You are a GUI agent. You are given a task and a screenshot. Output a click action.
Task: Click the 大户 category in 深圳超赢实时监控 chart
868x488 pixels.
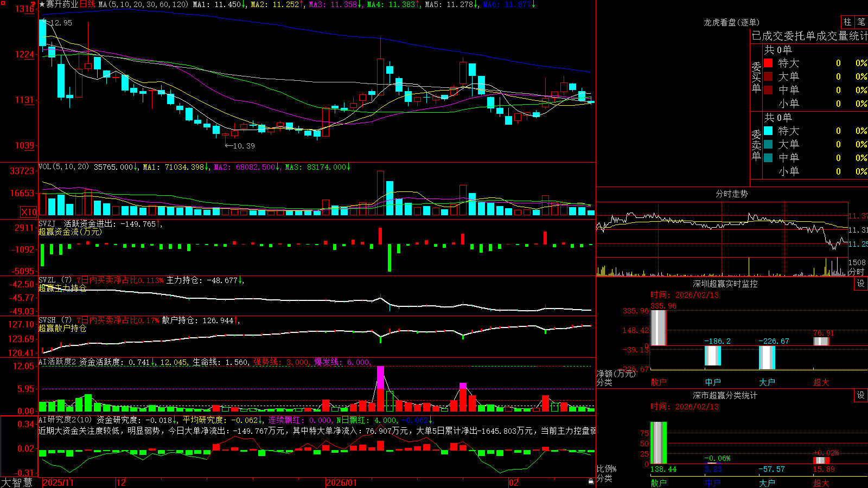(x=767, y=382)
